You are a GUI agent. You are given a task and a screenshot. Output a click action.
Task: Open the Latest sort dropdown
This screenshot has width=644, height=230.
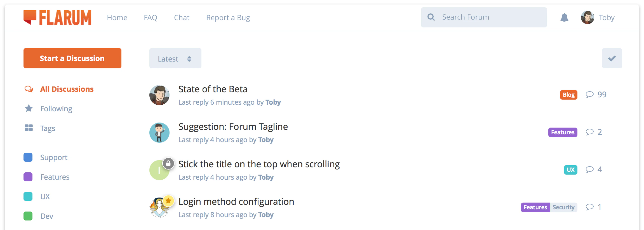[x=175, y=58]
